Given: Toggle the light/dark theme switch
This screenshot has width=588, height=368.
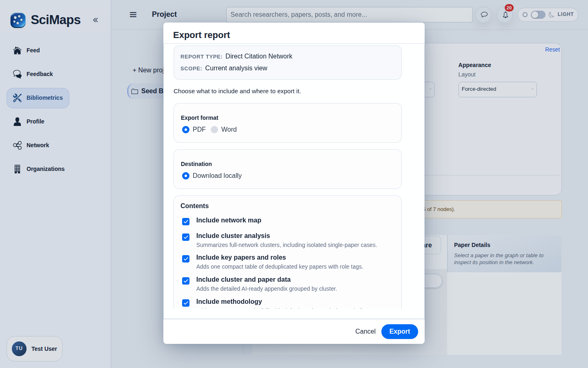Looking at the screenshot, I should (538, 15).
